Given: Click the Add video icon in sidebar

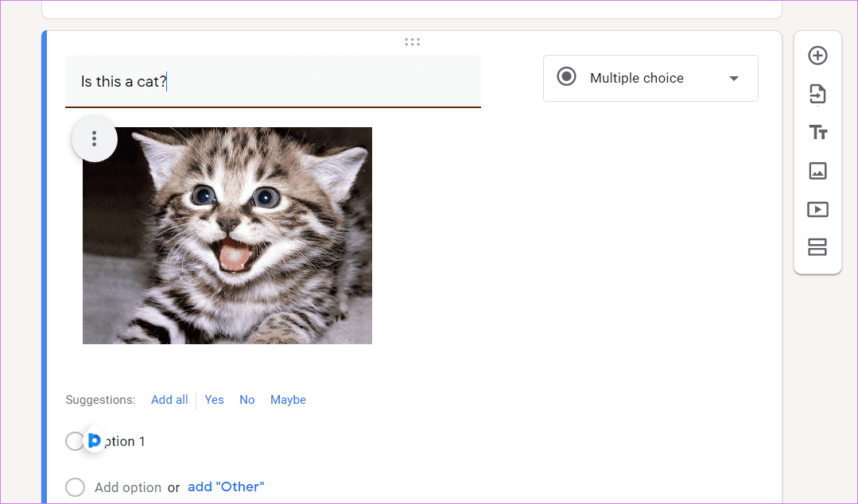Looking at the screenshot, I should pyautogui.click(x=817, y=209).
